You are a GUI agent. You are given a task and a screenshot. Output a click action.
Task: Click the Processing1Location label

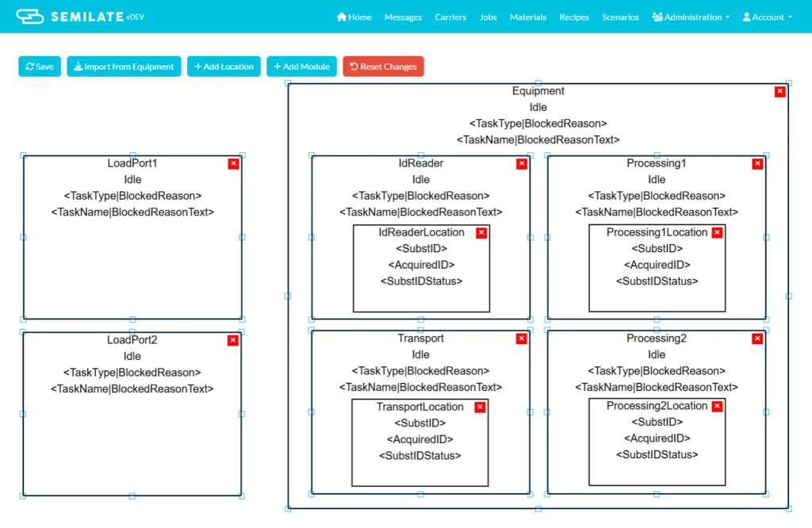(x=657, y=232)
